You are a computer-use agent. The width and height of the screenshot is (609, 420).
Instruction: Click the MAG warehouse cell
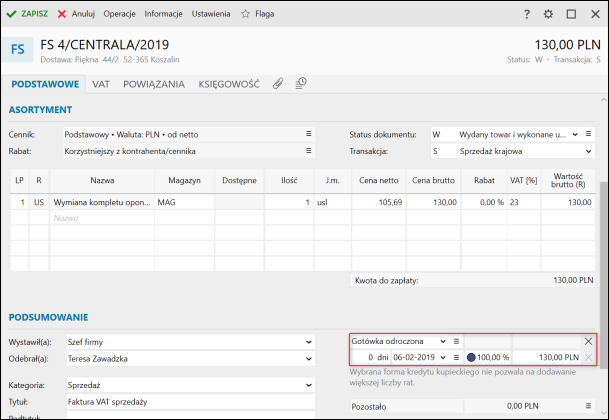tap(184, 202)
